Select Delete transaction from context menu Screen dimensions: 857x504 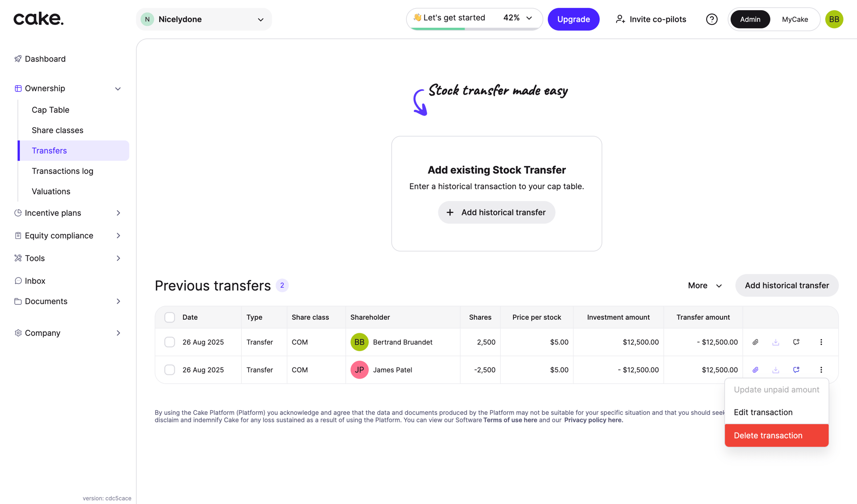point(776,435)
